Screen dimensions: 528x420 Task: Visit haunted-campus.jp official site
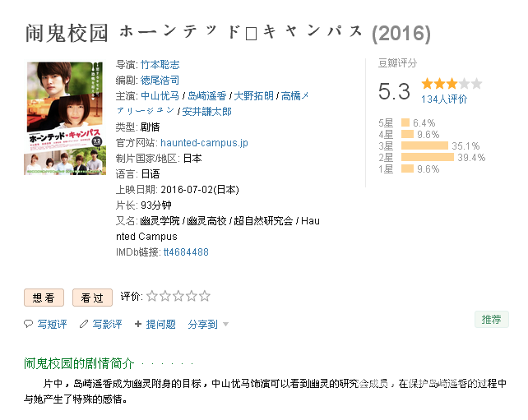pyautogui.click(x=204, y=143)
